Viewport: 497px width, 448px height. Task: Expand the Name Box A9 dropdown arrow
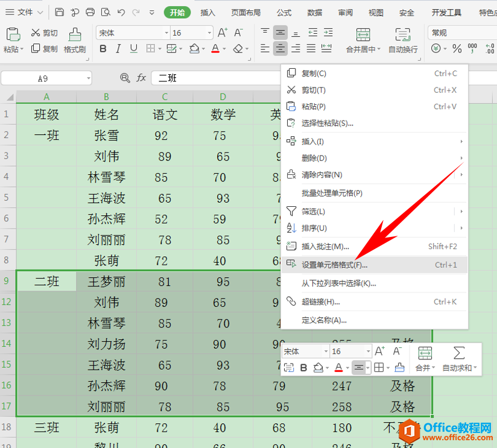tap(89, 78)
